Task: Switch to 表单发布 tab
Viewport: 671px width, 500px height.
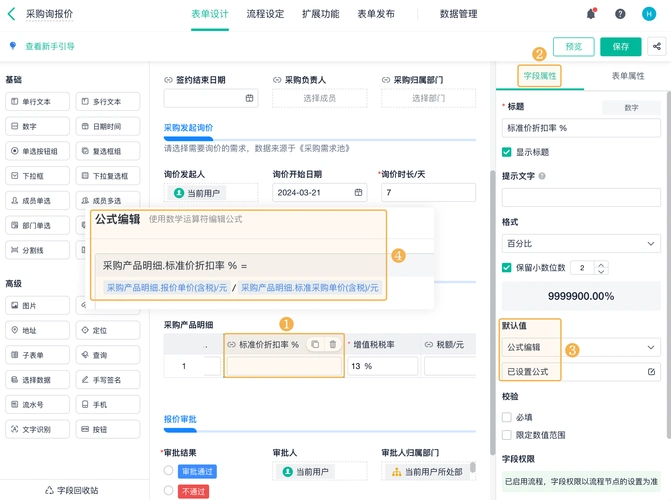Action: point(376,14)
